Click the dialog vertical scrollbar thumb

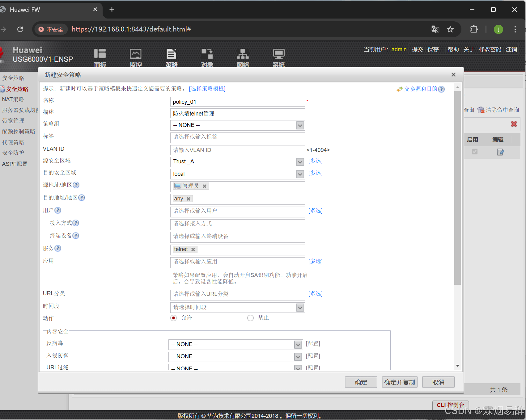point(457,188)
